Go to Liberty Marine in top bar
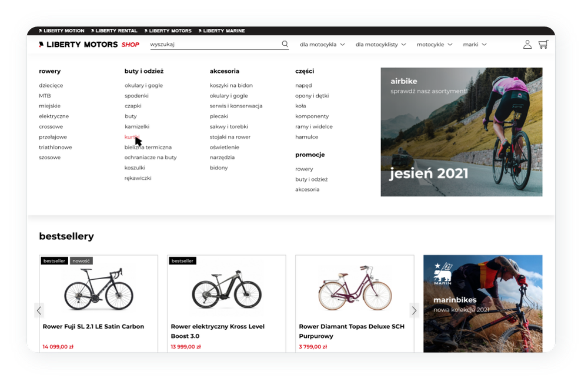This screenshot has height=385, width=588. click(223, 31)
